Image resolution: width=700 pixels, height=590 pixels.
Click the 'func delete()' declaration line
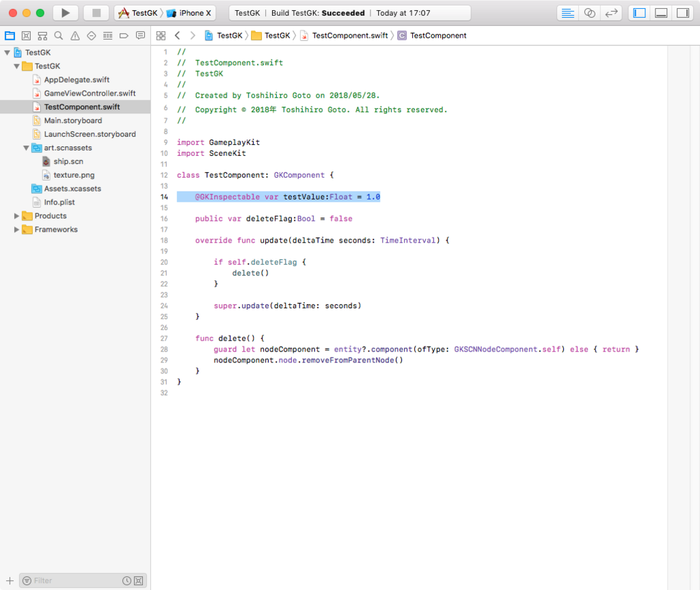(230, 338)
